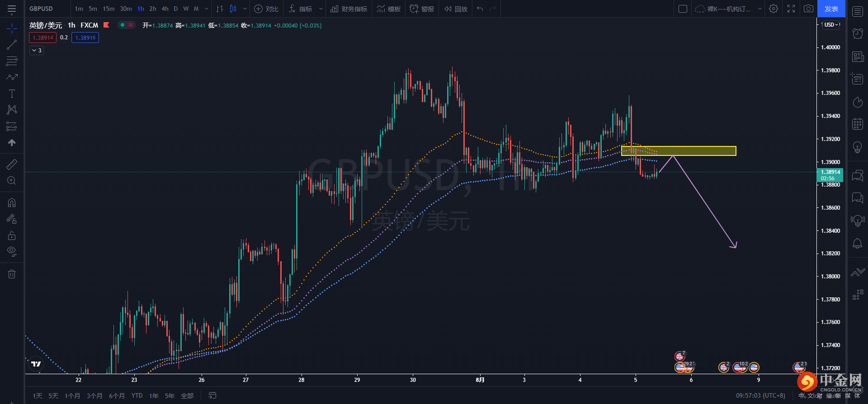Create an alert with 警报
Image resolution: width=868 pixels, height=404 pixels.
(x=422, y=9)
